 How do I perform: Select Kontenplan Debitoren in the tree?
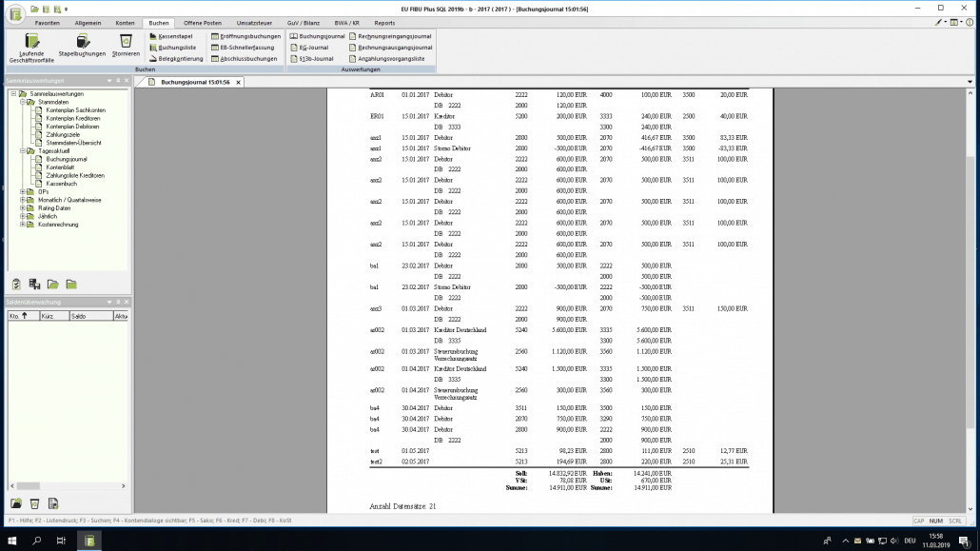click(72, 127)
